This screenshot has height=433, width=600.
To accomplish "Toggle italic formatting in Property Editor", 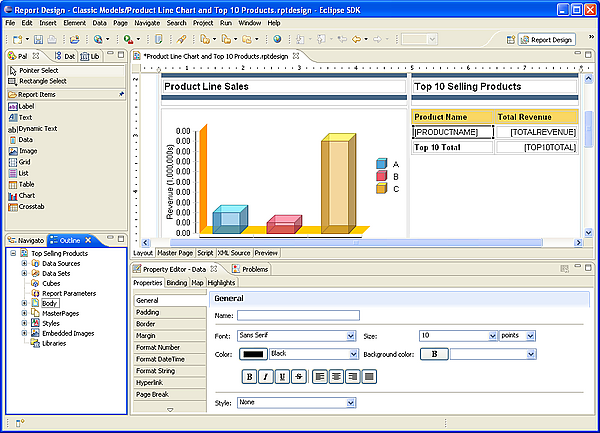I will (266, 377).
